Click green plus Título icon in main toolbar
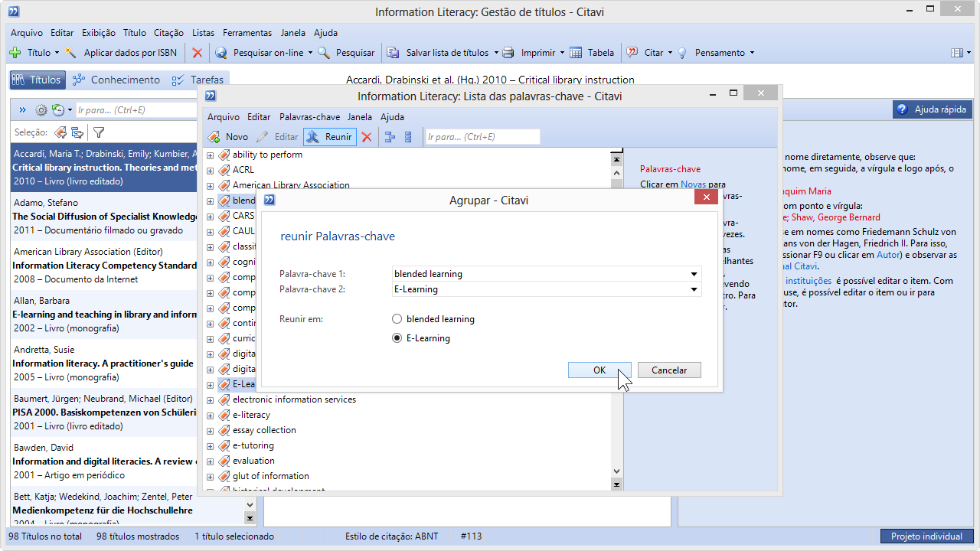 15,53
